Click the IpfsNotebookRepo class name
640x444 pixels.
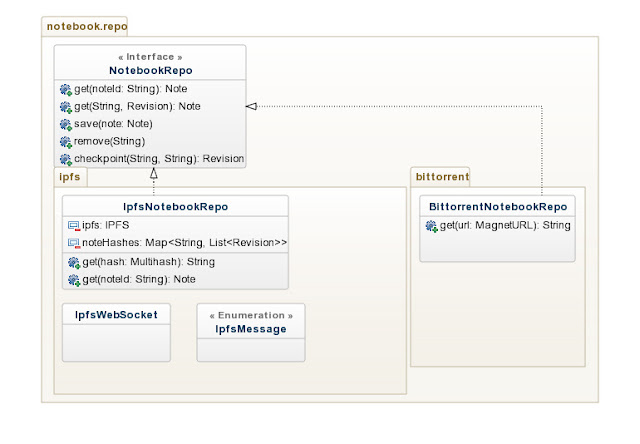(x=175, y=206)
